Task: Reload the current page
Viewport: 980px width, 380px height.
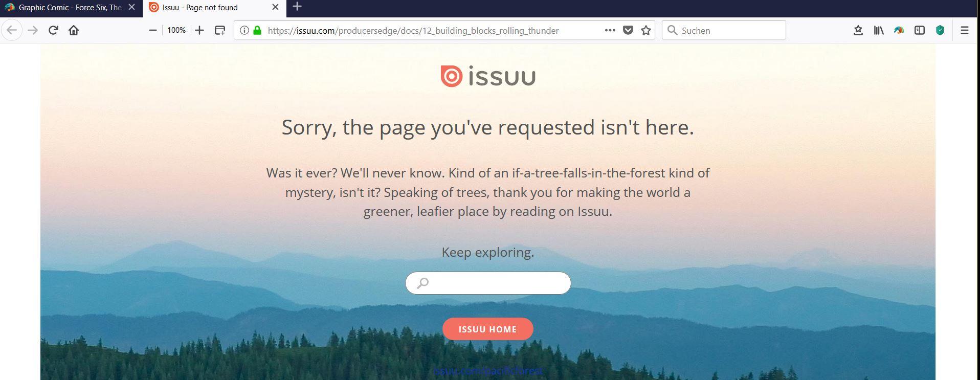Action: (x=53, y=30)
